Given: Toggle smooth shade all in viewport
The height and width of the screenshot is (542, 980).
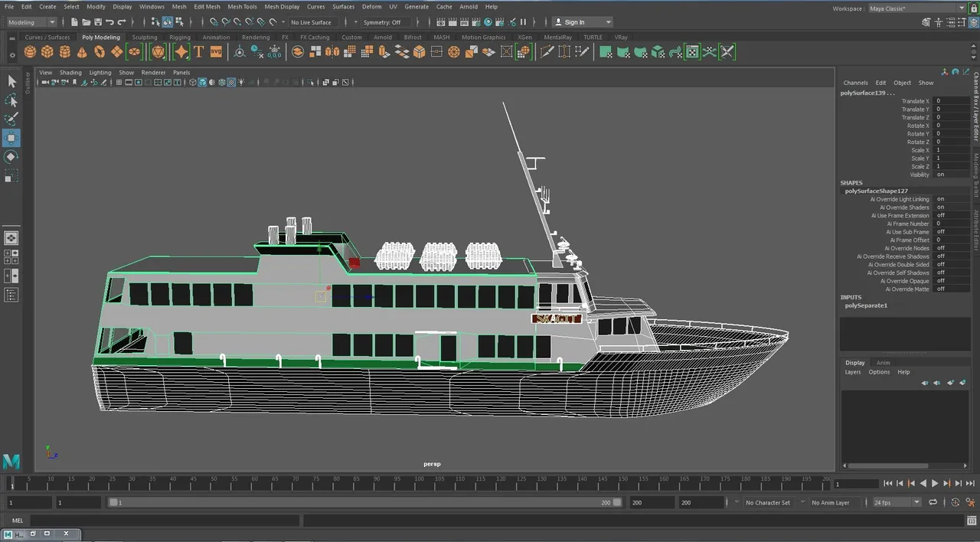Looking at the screenshot, I should pos(202,82).
